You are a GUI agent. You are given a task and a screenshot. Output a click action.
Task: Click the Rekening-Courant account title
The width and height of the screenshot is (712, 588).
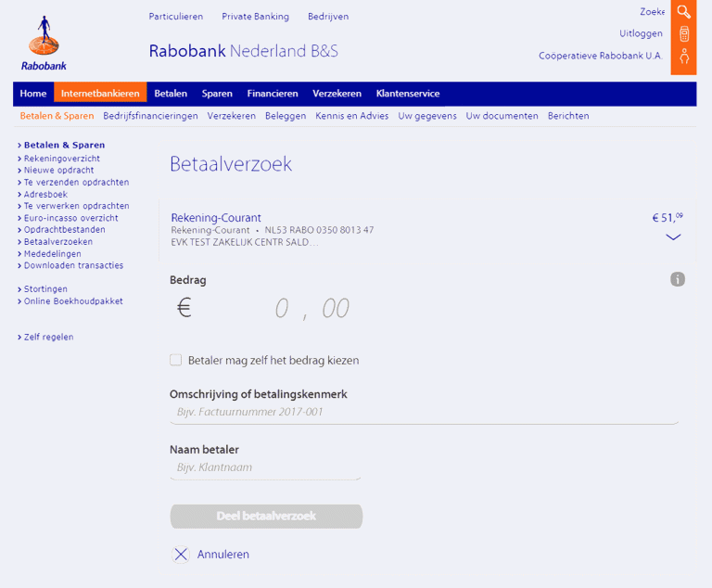(x=216, y=218)
